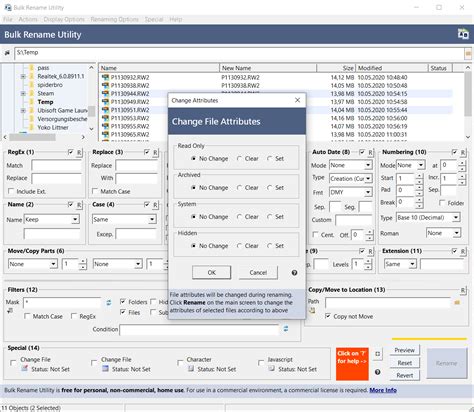This screenshot has height=412, width=474.
Task: Click the spiderbro folder icon in tree
Action: click(x=32, y=85)
